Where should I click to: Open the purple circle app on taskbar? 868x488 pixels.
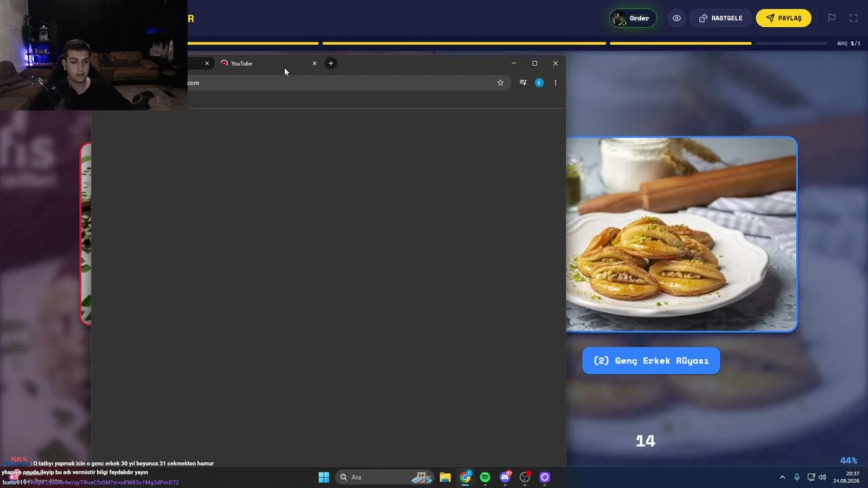tap(545, 477)
